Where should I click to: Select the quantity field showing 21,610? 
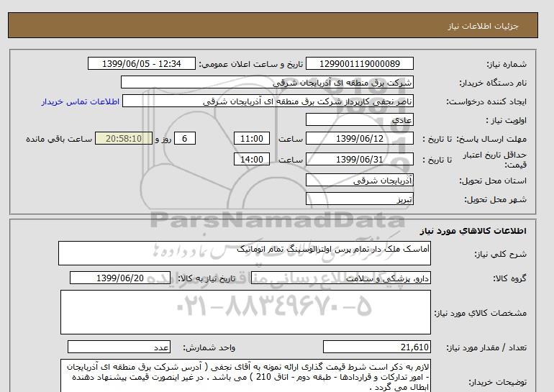(x=376, y=347)
